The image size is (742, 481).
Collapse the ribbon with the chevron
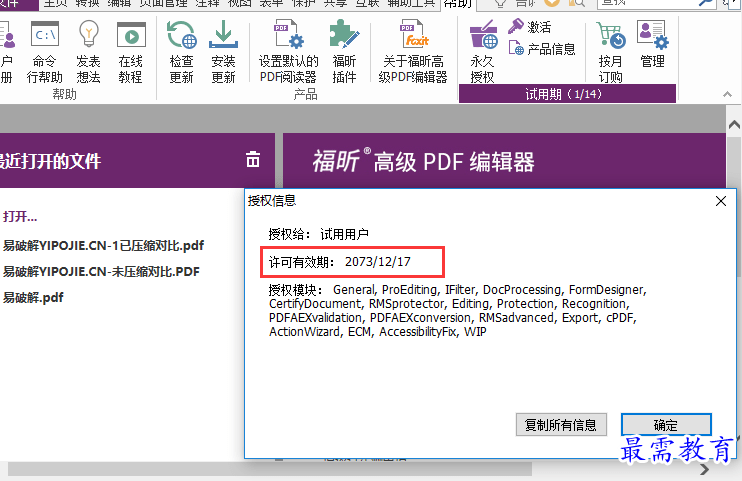point(727,94)
